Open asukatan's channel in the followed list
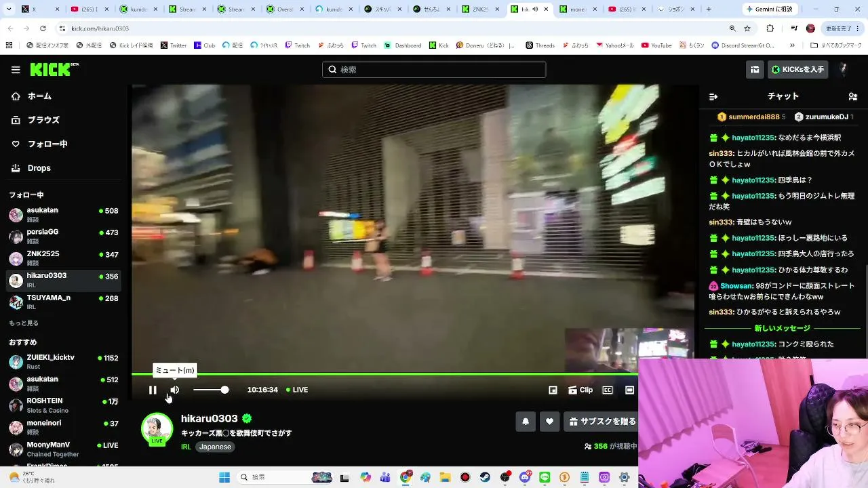Screen dimensions: 868x488 click(64, 214)
